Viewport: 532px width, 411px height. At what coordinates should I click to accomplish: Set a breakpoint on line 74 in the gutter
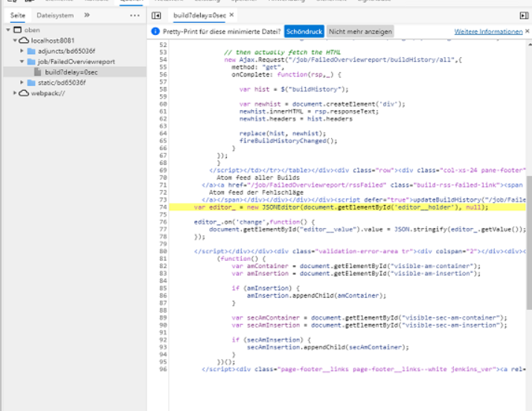coord(163,207)
